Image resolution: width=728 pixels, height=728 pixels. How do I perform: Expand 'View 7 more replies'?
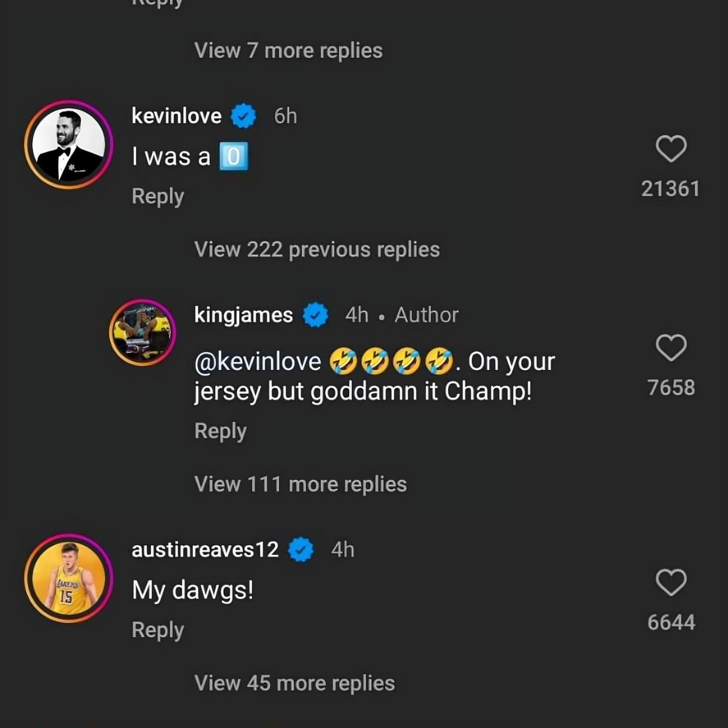click(x=288, y=50)
